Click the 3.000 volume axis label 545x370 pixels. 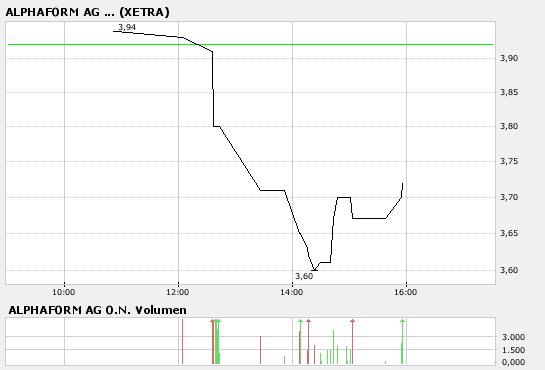pyautogui.click(x=513, y=337)
